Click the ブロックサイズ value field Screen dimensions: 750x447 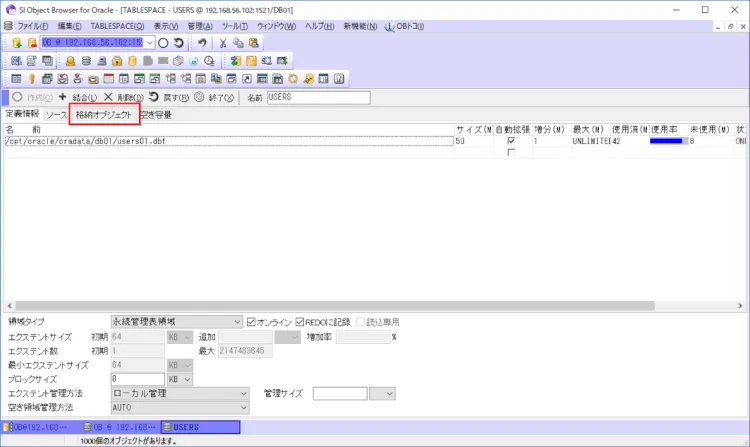(x=138, y=380)
